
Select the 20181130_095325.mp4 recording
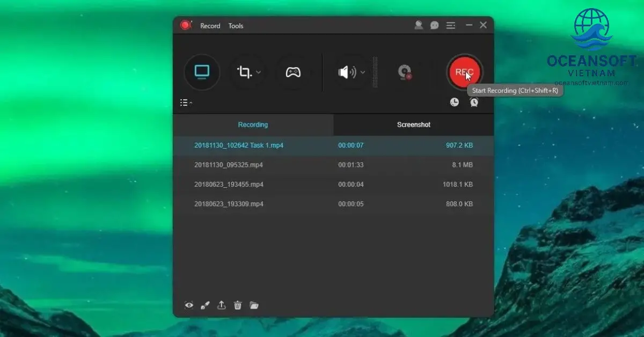click(228, 165)
